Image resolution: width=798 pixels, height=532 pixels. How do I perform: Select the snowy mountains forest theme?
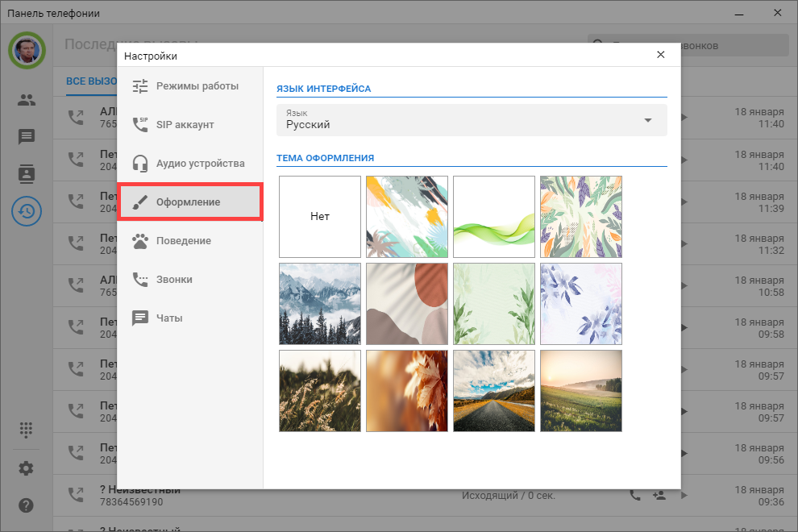pyautogui.click(x=320, y=304)
